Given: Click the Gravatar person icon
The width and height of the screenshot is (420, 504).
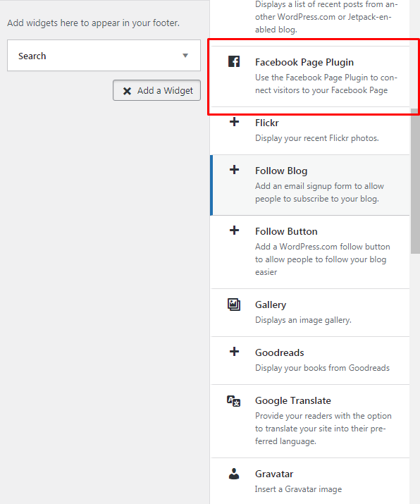Looking at the screenshot, I should [x=234, y=474].
